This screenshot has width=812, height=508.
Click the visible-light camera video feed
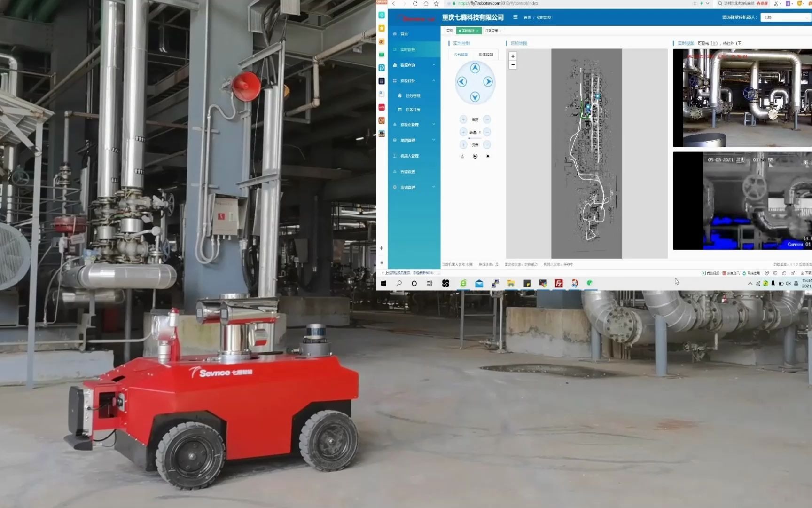742,98
